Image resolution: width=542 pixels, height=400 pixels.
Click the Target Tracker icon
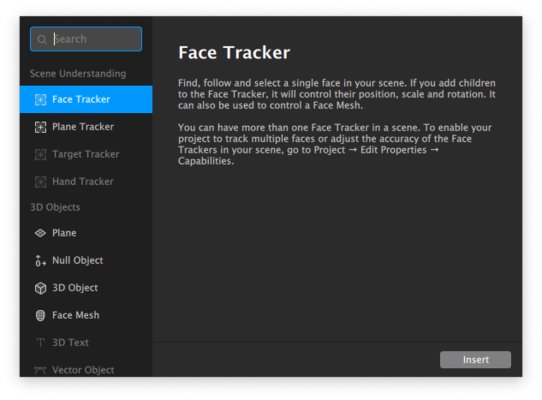pos(40,154)
